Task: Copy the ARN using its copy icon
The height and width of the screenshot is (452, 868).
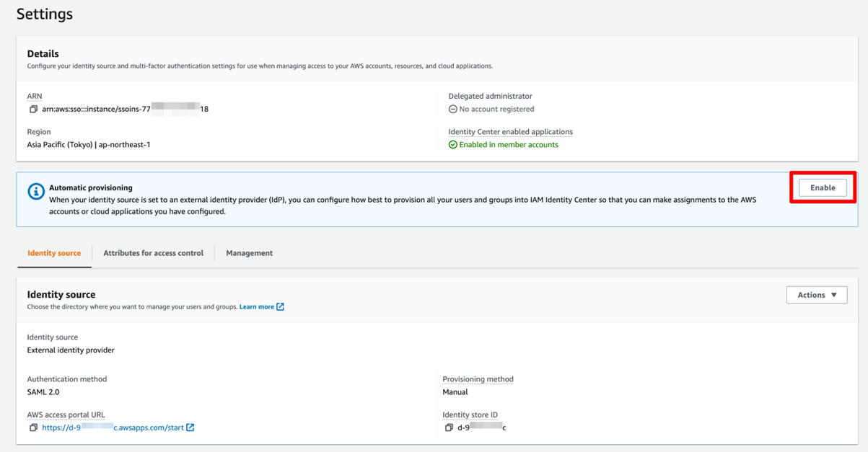Action: 33,110
